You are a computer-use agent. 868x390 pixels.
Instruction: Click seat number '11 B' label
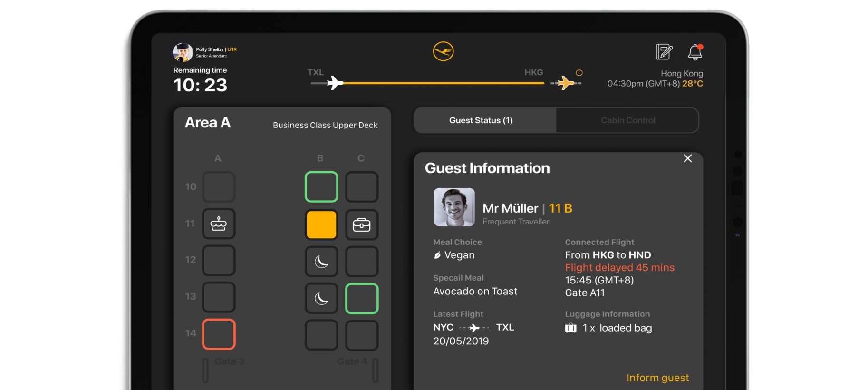coord(560,208)
